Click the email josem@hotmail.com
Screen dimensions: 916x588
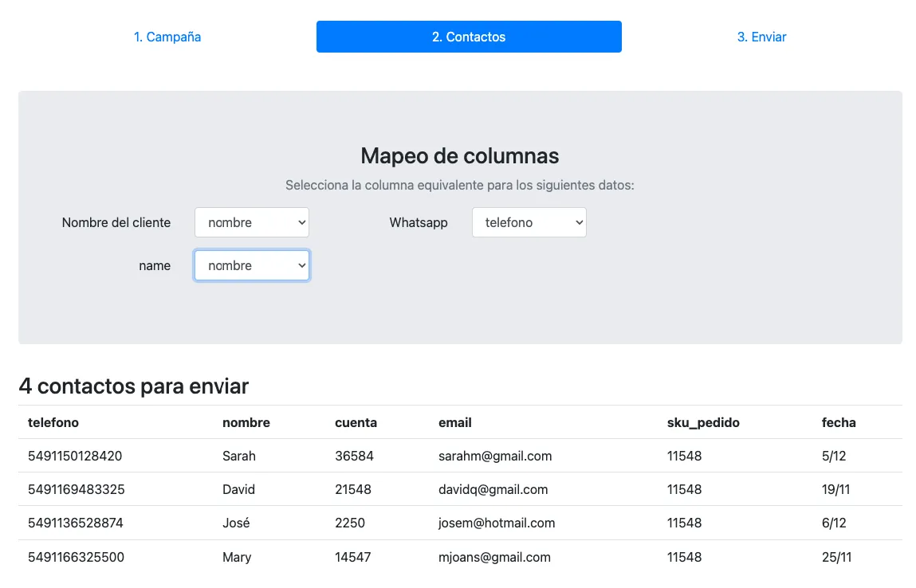pyautogui.click(x=497, y=523)
